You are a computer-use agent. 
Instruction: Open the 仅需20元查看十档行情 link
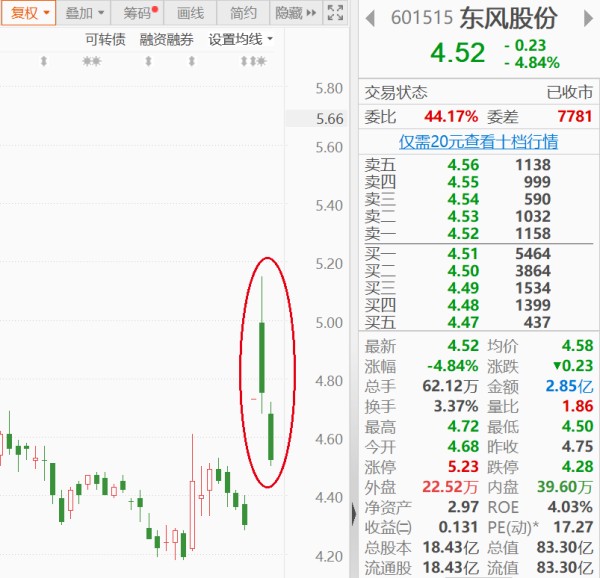[478, 142]
